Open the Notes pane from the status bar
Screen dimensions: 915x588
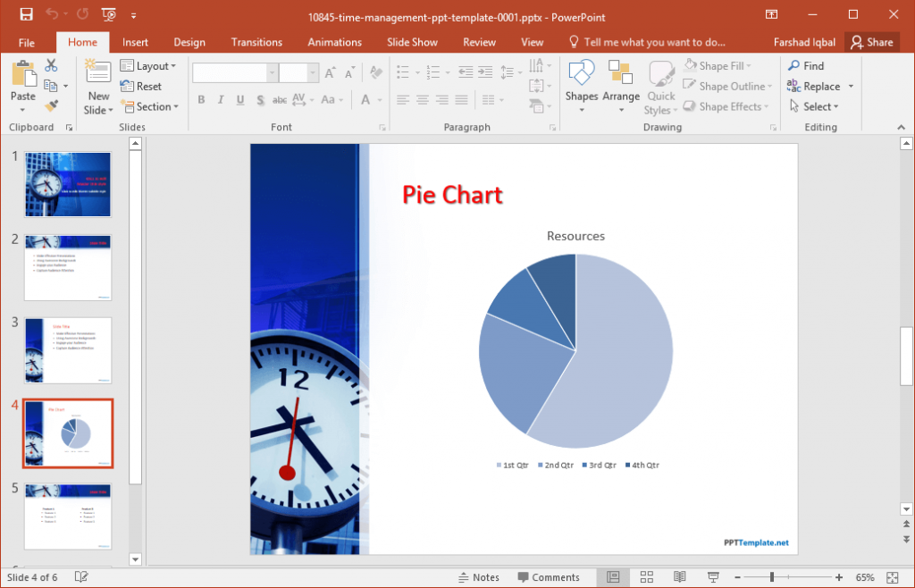(479, 577)
